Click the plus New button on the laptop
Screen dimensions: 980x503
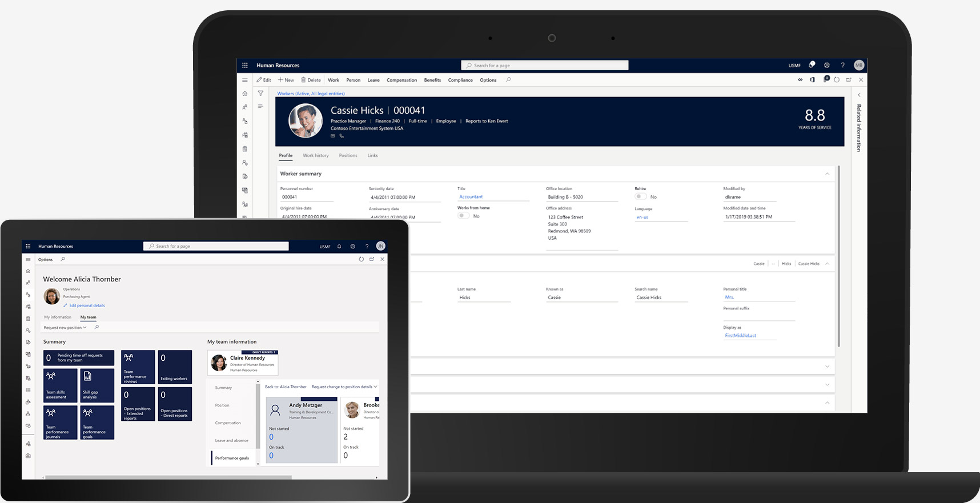point(286,80)
